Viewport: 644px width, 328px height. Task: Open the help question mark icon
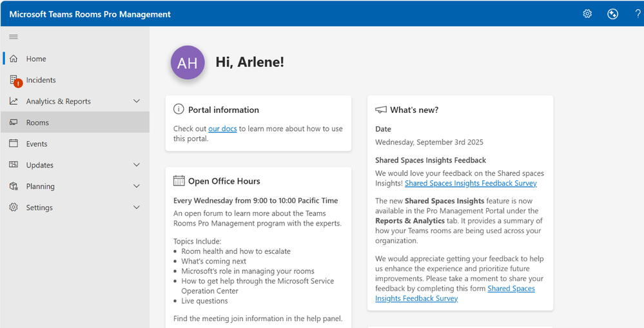(638, 14)
